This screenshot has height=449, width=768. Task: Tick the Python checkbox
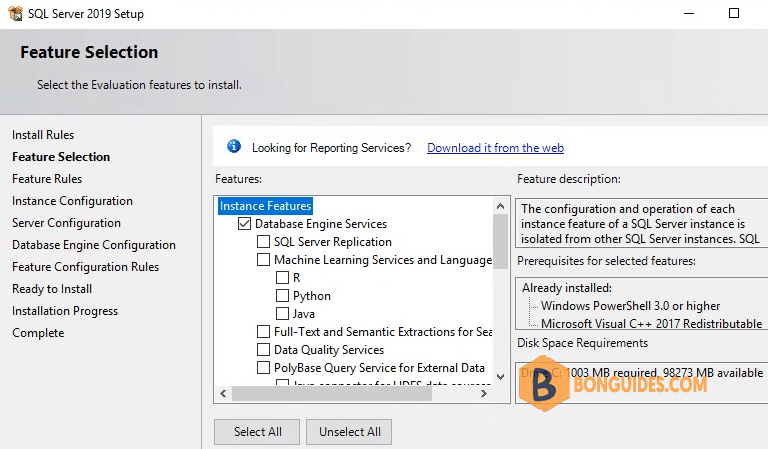tap(283, 296)
